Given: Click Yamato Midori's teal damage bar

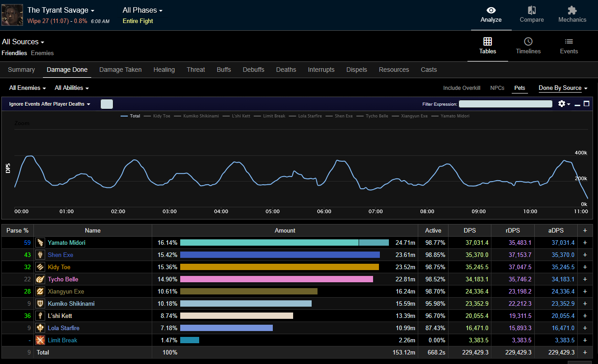Looking at the screenshot, I should tap(285, 243).
